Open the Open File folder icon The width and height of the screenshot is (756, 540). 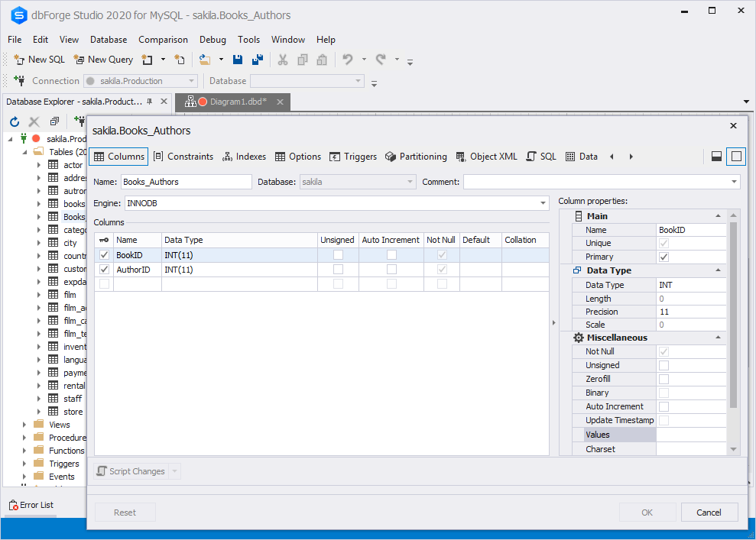click(x=205, y=60)
